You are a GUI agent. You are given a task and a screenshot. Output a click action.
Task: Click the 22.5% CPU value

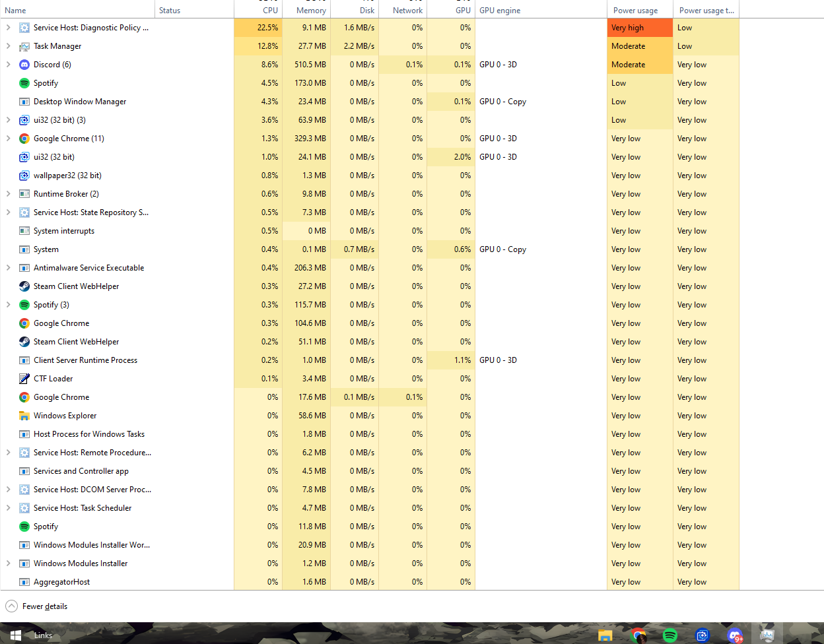pos(267,28)
